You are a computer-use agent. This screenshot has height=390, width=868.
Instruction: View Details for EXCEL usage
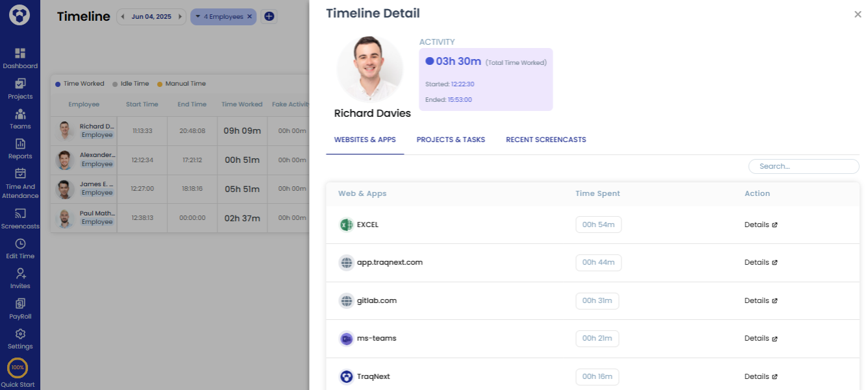(x=761, y=225)
